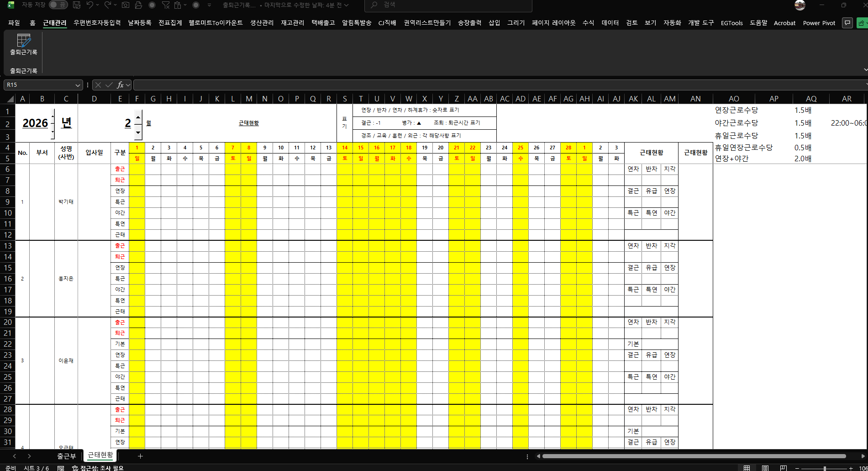Decrease the month with spinner down arrow
The width and height of the screenshot is (868, 471).
click(138, 133)
